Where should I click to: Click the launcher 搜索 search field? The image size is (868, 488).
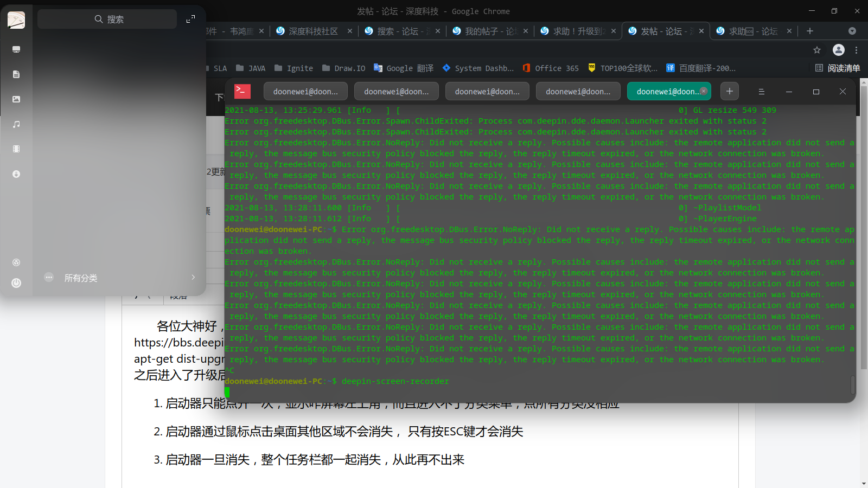(107, 20)
